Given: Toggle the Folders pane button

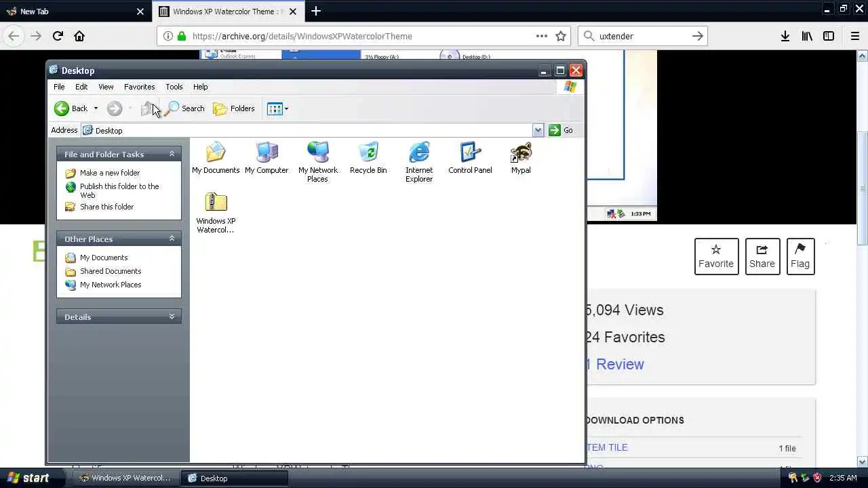Looking at the screenshot, I should coord(234,108).
